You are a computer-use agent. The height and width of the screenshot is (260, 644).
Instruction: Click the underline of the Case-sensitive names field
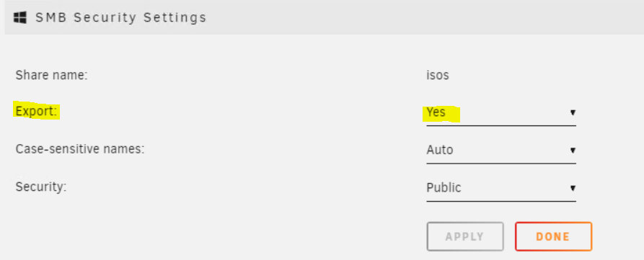click(501, 163)
